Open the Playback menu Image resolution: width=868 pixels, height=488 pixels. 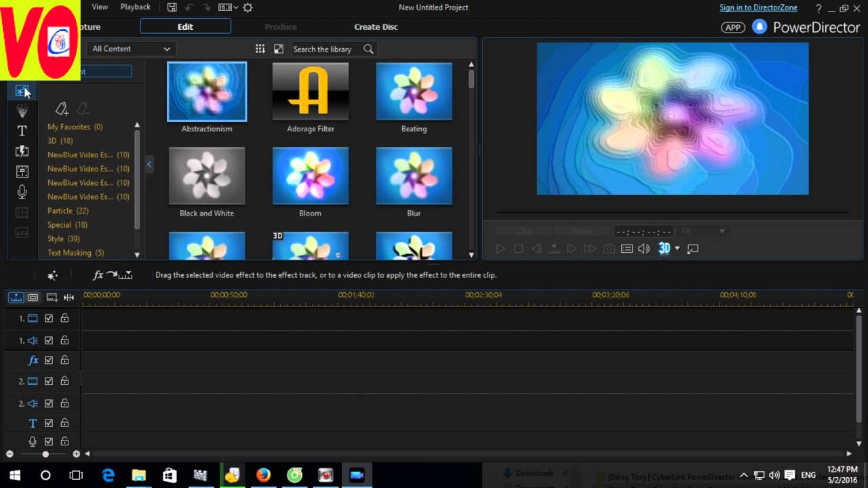pos(136,7)
